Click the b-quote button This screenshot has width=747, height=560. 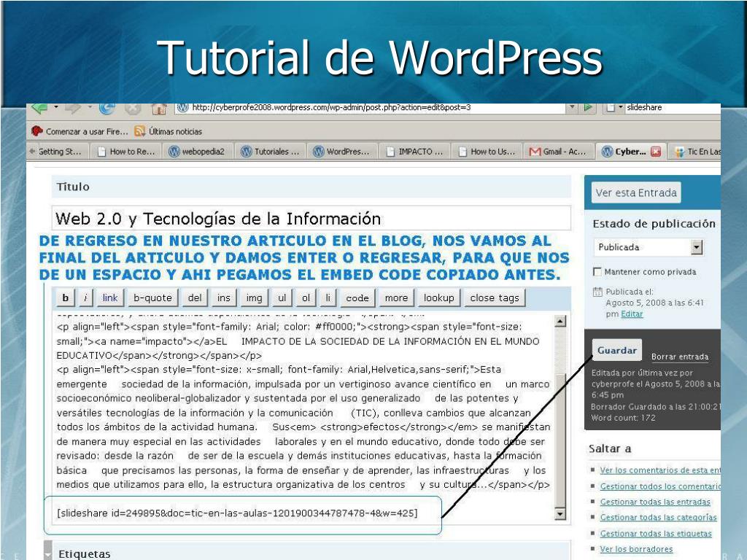pos(153,297)
